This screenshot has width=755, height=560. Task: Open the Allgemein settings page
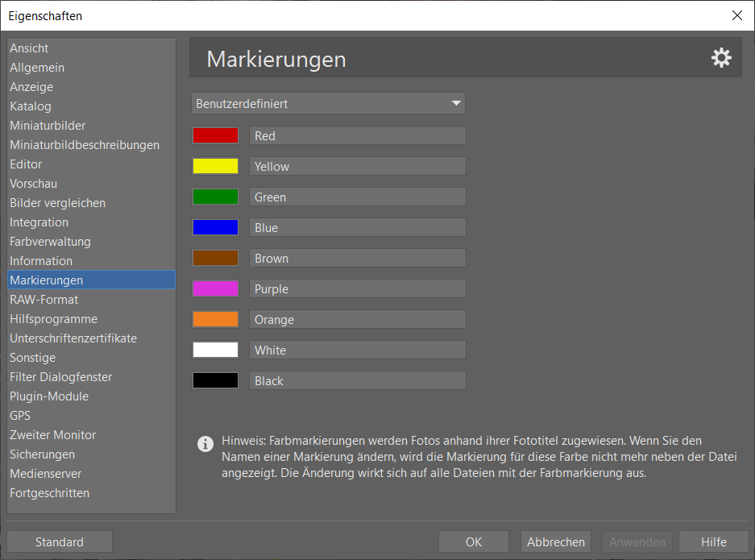click(x=92, y=68)
